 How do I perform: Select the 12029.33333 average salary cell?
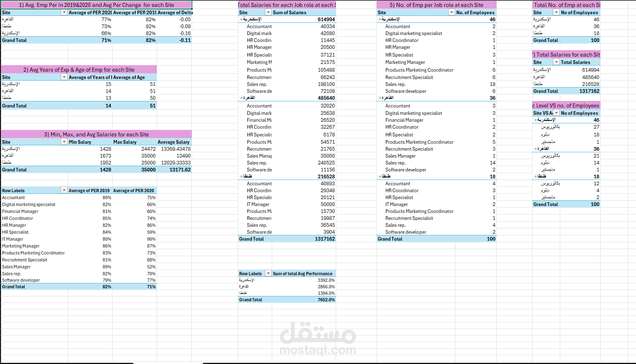tap(174, 163)
